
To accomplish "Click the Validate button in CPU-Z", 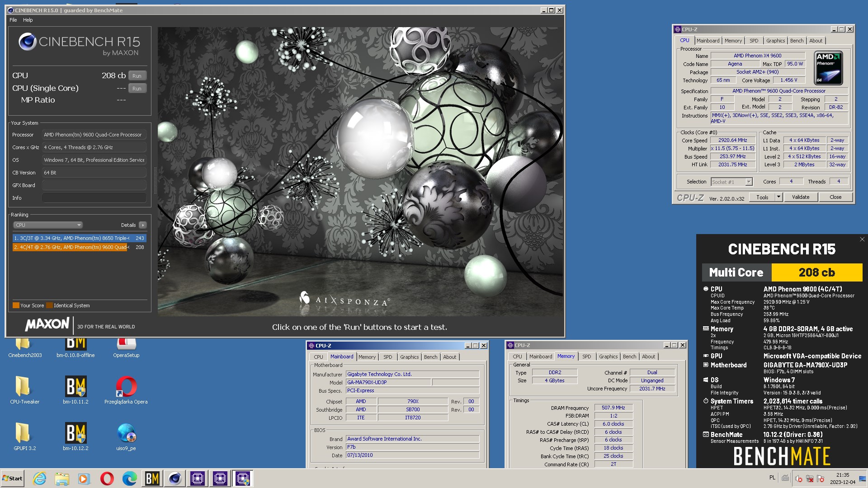I will [x=800, y=197].
